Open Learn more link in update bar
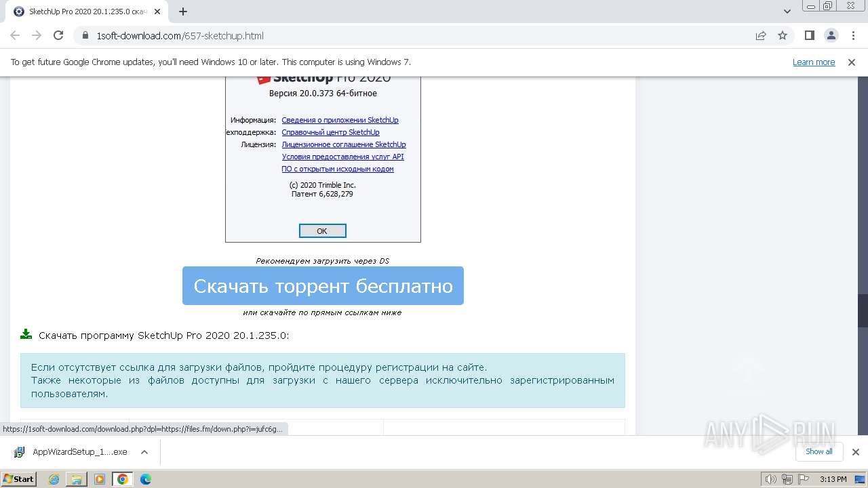Image resolution: width=868 pixels, height=488 pixels. pyautogui.click(x=814, y=62)
